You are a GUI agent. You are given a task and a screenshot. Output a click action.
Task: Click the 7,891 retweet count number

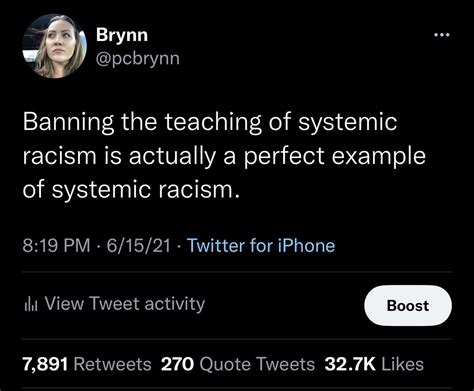[x=45, y=364]
